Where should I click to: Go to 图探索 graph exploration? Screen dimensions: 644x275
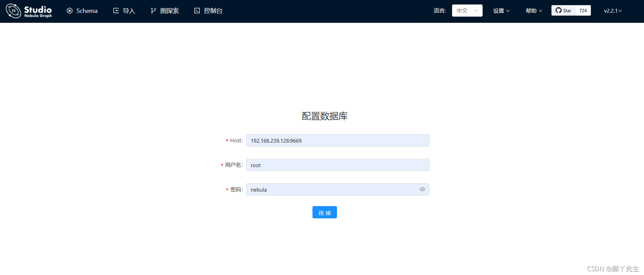[165, 11]
